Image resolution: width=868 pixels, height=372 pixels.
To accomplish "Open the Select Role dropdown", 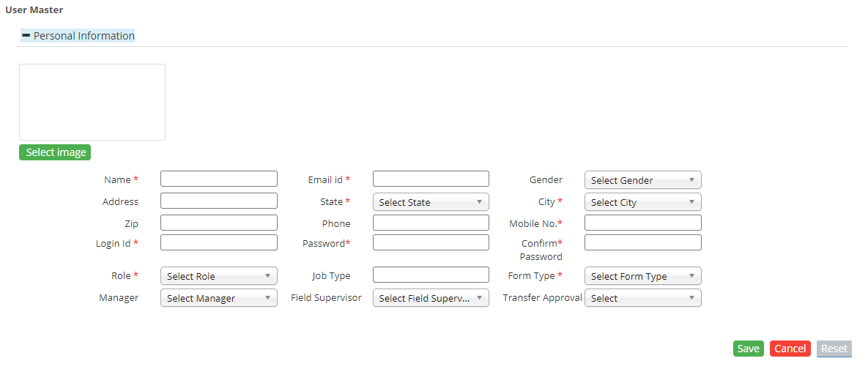I will 218,276.
